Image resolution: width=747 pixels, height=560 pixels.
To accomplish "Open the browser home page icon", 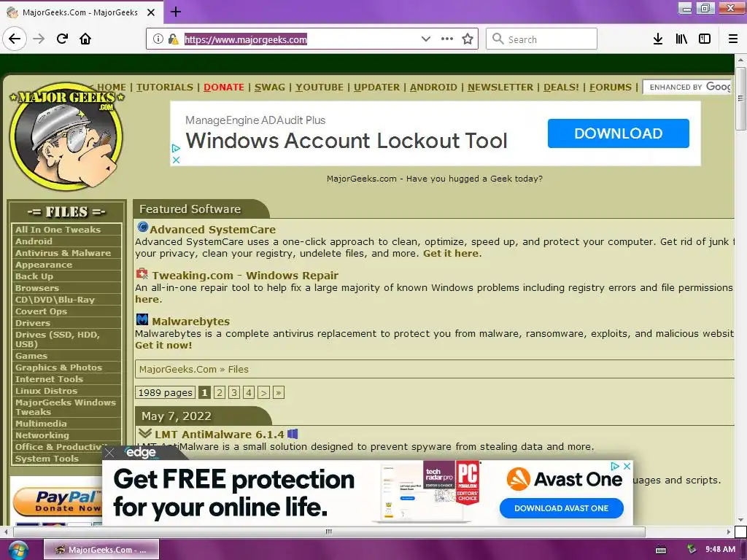I will point(85,39).
